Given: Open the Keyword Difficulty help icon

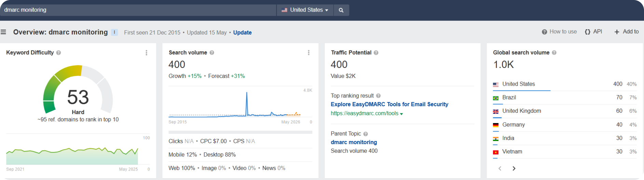Looking at the screenshot, I should pyautogui.click(x=59, y=53).
